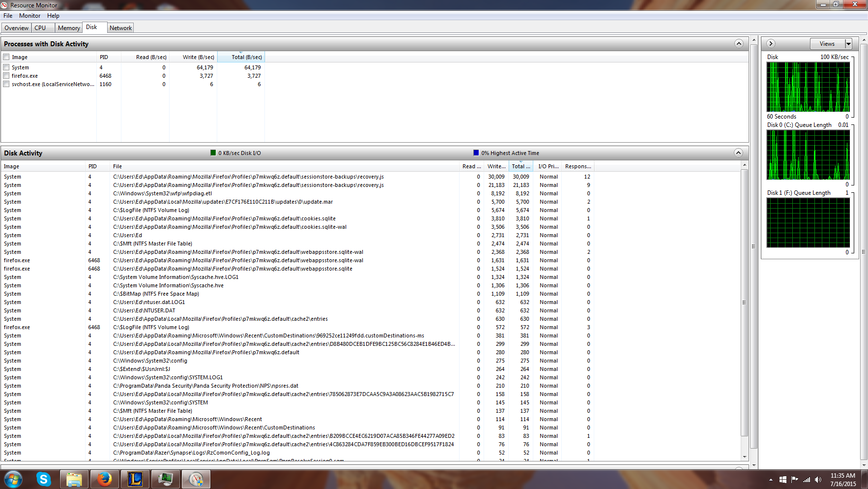Screen dimensions: 868x489
Task: Sort processes by Write (B/sec) column
Action: [193, 57]
